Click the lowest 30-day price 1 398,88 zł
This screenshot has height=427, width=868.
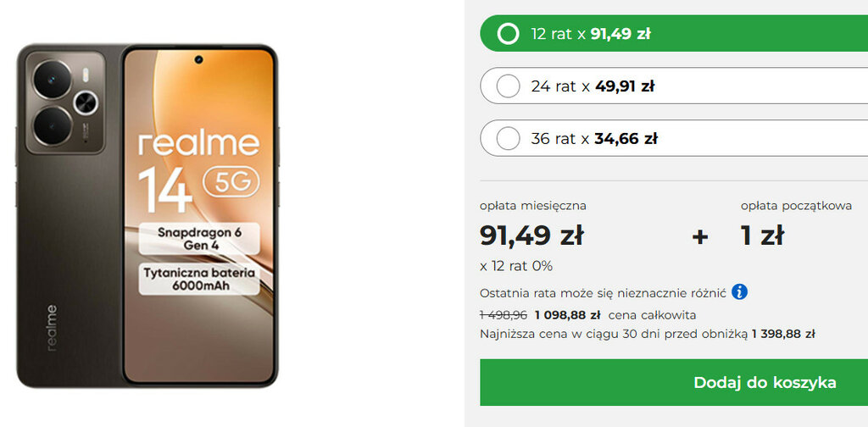pyautogui.click(x=783, y=334)
